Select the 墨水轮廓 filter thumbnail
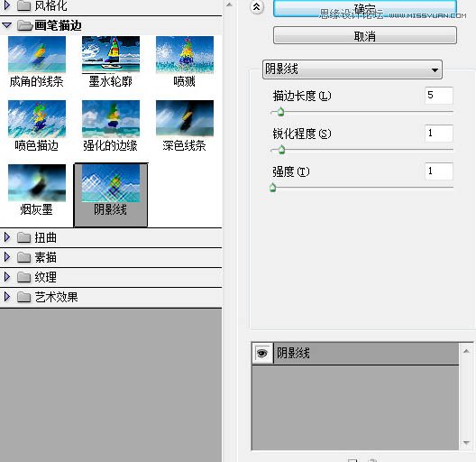The width and height of the screenshot is (476, 462). (x=111, y=55)
